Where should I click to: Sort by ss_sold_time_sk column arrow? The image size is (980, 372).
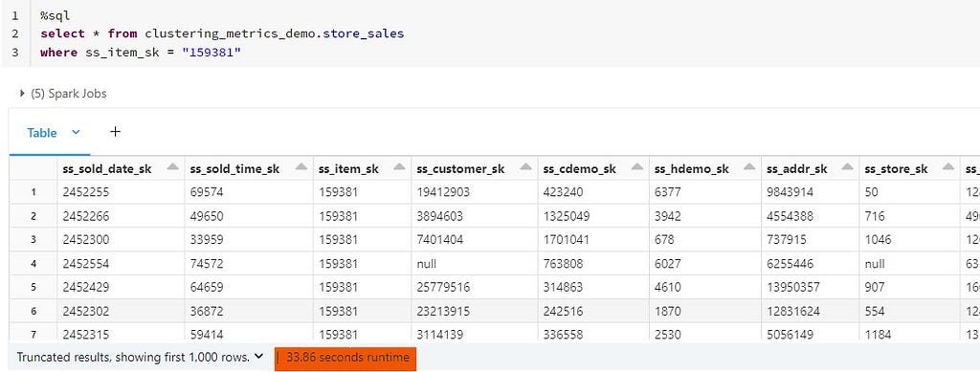301,167
